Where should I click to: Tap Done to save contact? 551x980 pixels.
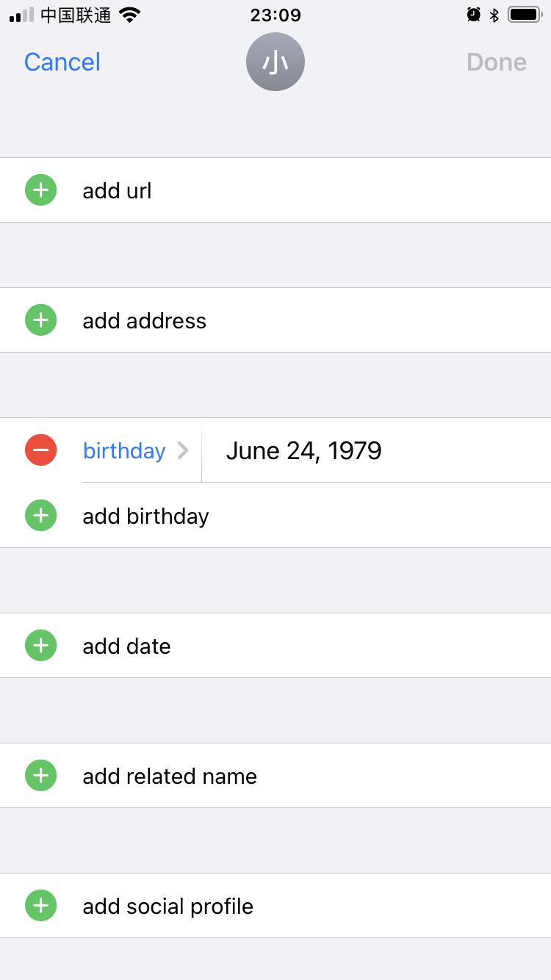(x=497, y=62)
